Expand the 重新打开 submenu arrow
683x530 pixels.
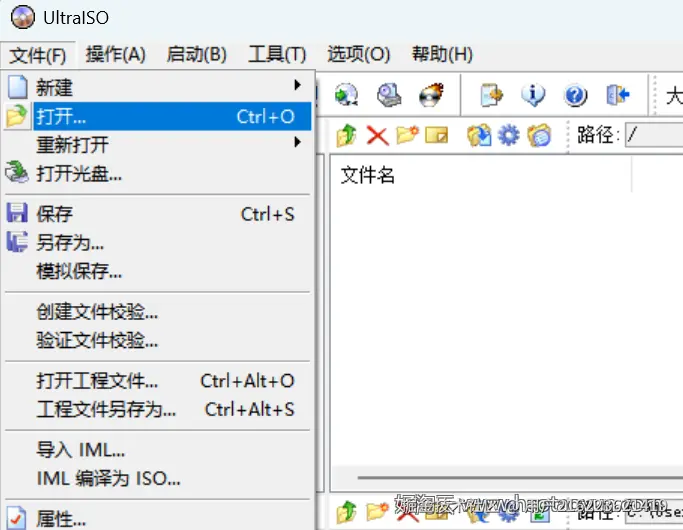[297, 142]
